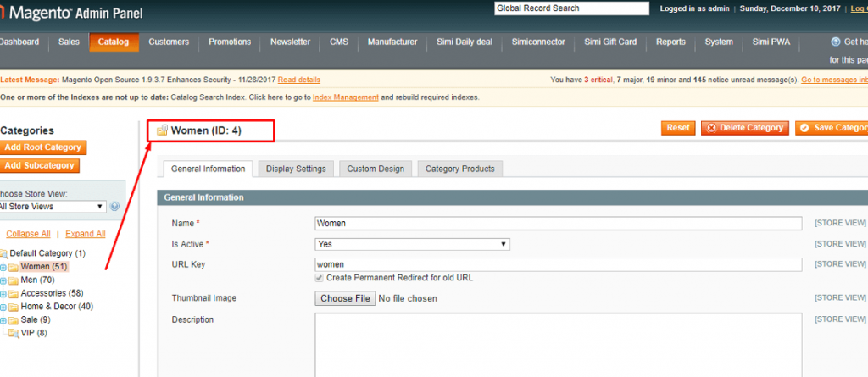Screen dimensions: 868x377
Task: Click the Magento logo icon
Action: tap(3, 13)
